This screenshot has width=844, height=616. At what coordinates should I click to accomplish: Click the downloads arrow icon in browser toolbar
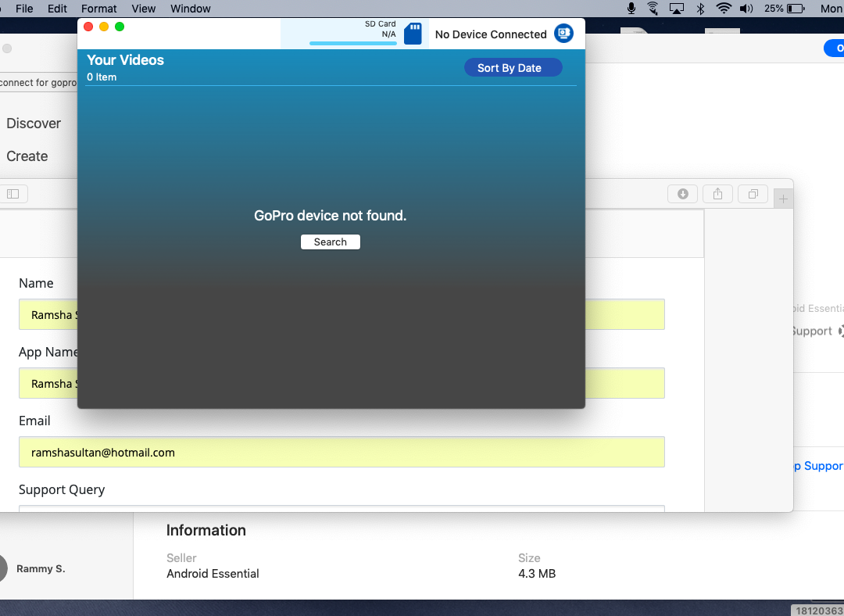click(x=682, y=194)
